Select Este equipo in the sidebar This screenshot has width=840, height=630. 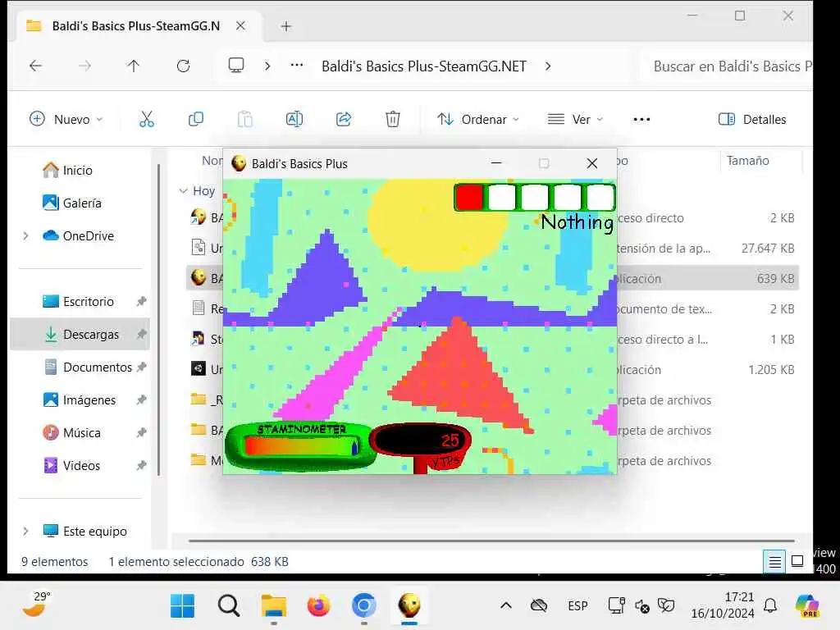pyautogui.click(x=85, y=531)
